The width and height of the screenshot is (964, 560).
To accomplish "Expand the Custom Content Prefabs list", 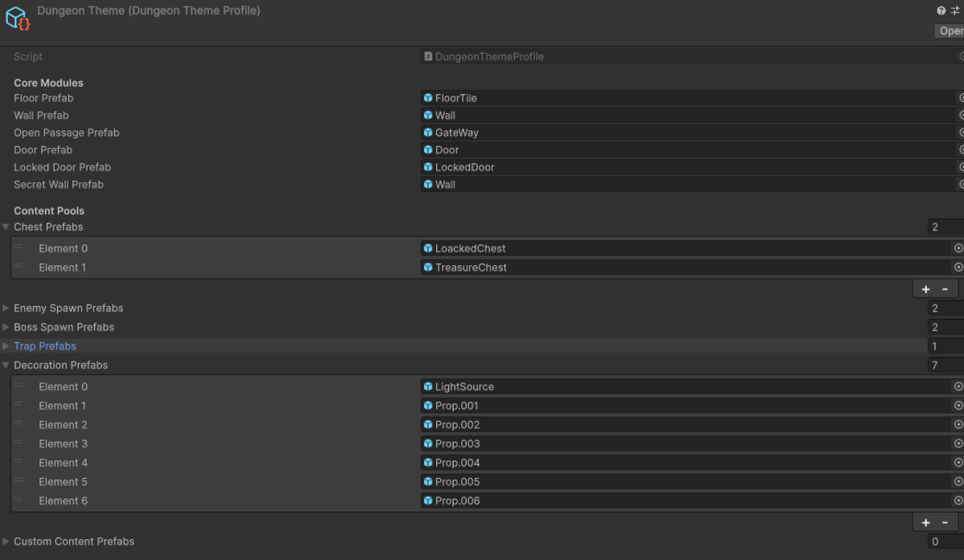I will [6, 542].
